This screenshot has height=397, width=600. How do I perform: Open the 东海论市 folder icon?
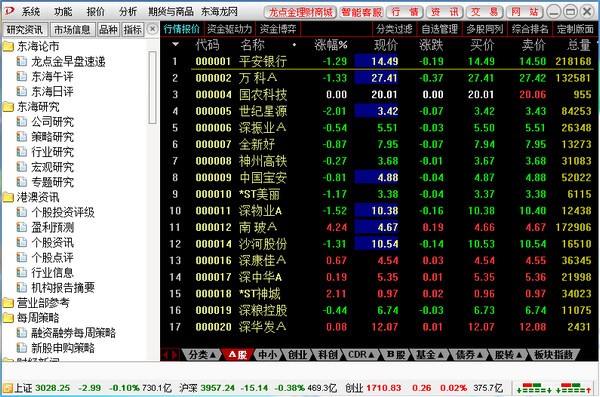click(x=8, y=47)
